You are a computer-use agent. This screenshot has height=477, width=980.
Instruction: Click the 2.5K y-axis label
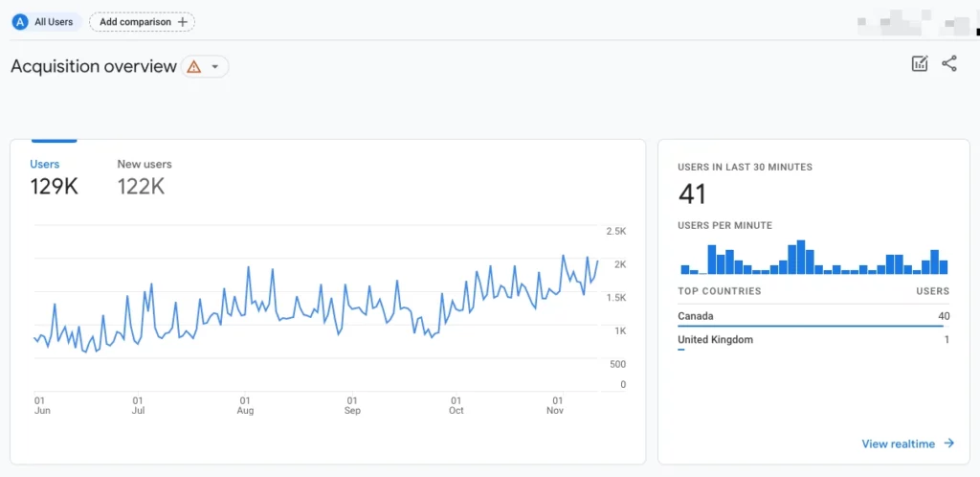(616, 231)
